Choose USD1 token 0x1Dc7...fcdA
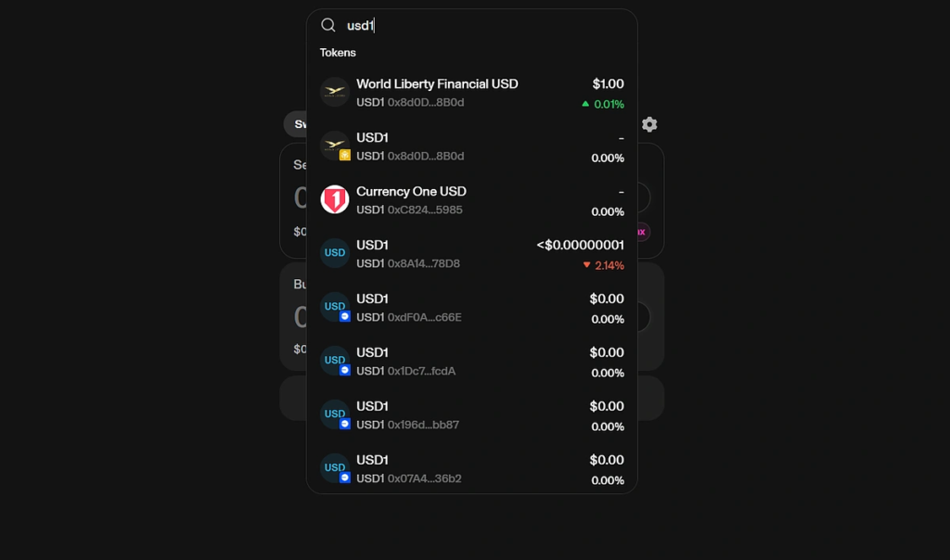Image resolution: width=950 pixels, height=560 pixels. 472,362
